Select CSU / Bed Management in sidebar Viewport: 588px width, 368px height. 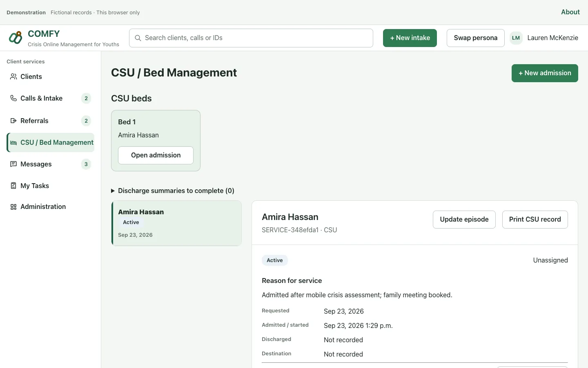[x=50, y=142]
